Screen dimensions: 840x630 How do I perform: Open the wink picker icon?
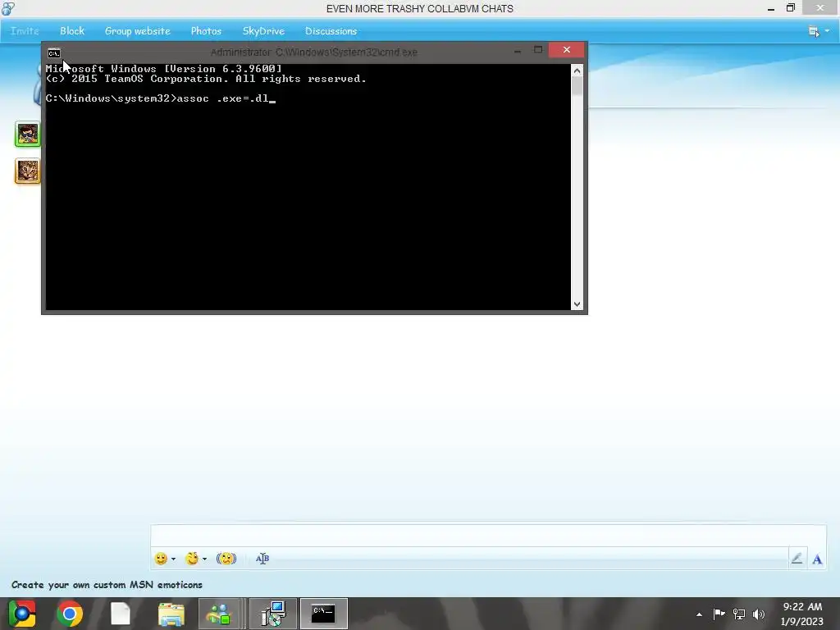pos(192,559)
